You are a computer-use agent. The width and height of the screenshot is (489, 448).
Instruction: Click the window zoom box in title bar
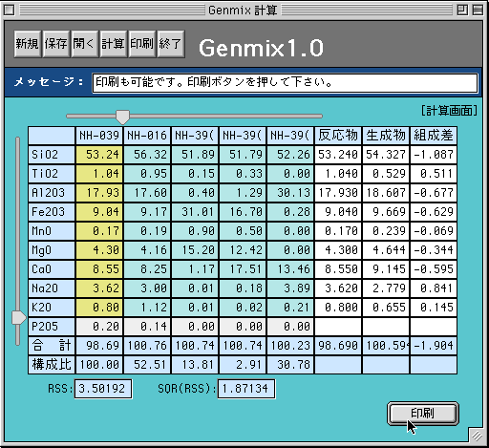462,11
